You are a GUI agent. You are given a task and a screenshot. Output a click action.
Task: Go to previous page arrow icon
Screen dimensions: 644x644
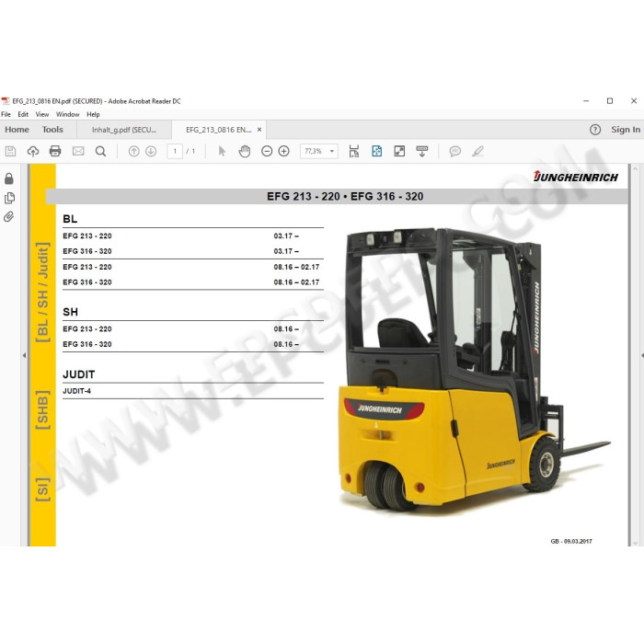(x=134, y=152)
